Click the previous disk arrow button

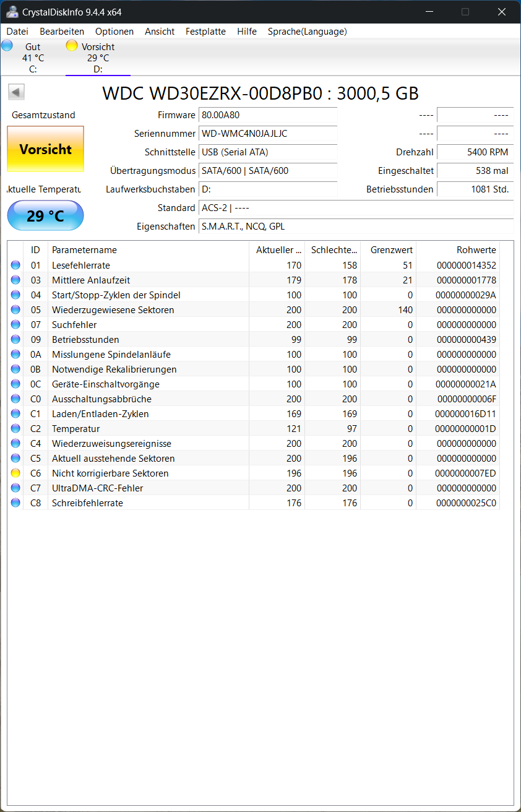pos(16,92)
